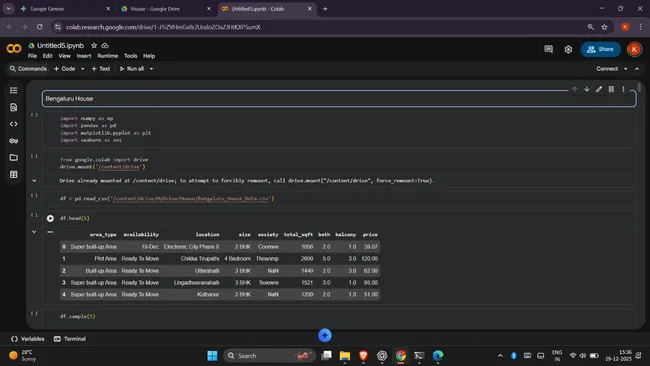Open the Insert menu
650x366 pixels.
coord(84,56)
